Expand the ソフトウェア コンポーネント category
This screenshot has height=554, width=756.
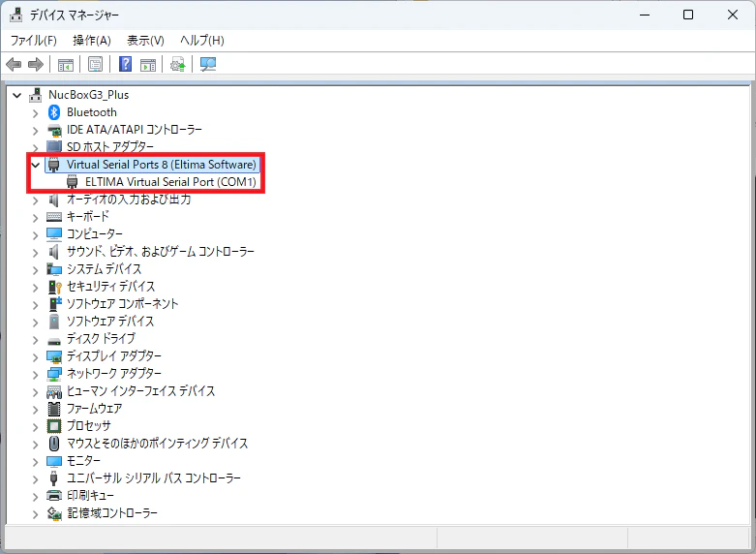point(35,304)
